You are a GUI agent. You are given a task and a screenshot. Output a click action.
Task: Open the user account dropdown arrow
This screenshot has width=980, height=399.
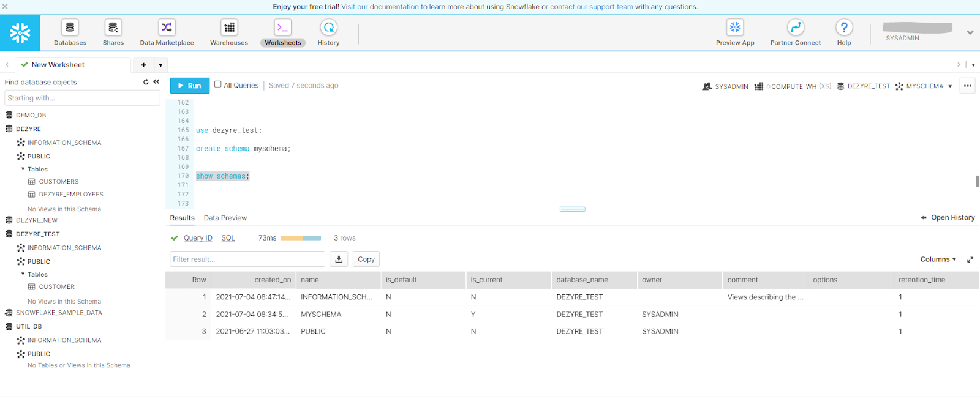pyautogui.click(x=970, y=33)
